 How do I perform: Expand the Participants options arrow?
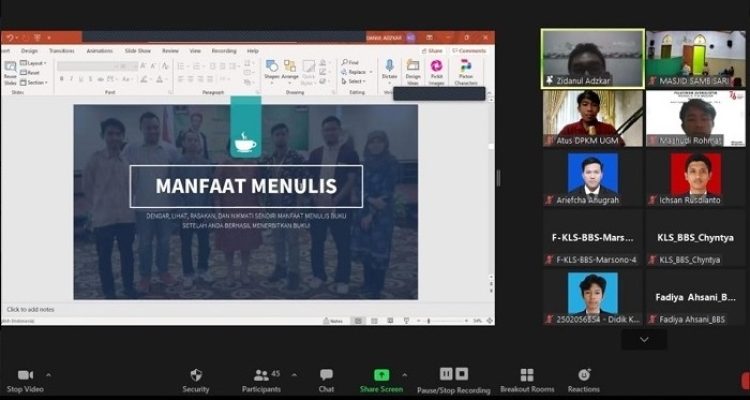[x=294, y=375]
